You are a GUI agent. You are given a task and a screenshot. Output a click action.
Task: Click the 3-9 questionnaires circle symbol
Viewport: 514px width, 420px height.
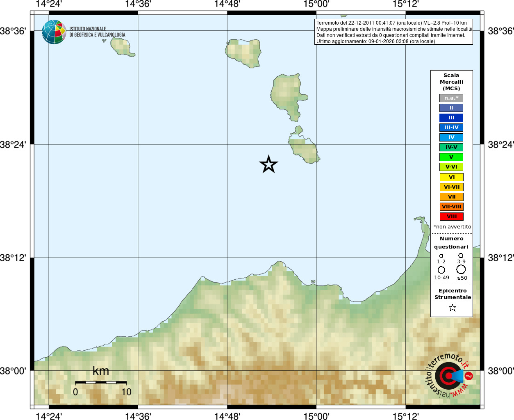[x=461, y=255]
